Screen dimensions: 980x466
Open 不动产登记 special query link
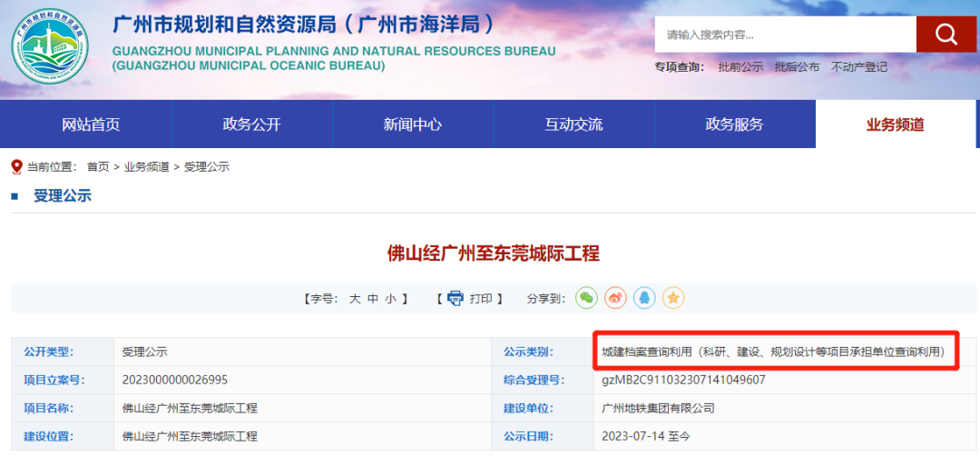pyautogui.click(x=858, y=67)
